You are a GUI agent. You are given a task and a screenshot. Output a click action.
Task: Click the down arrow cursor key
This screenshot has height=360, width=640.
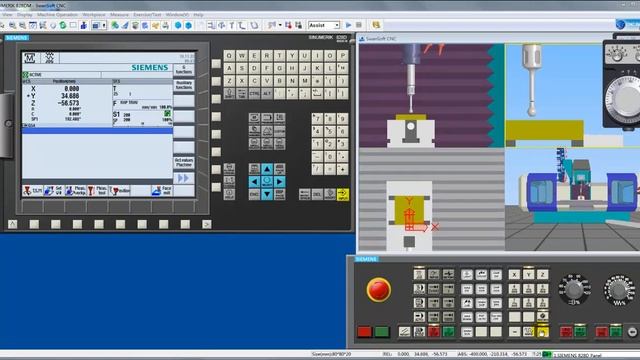click(x=267, y=194)
